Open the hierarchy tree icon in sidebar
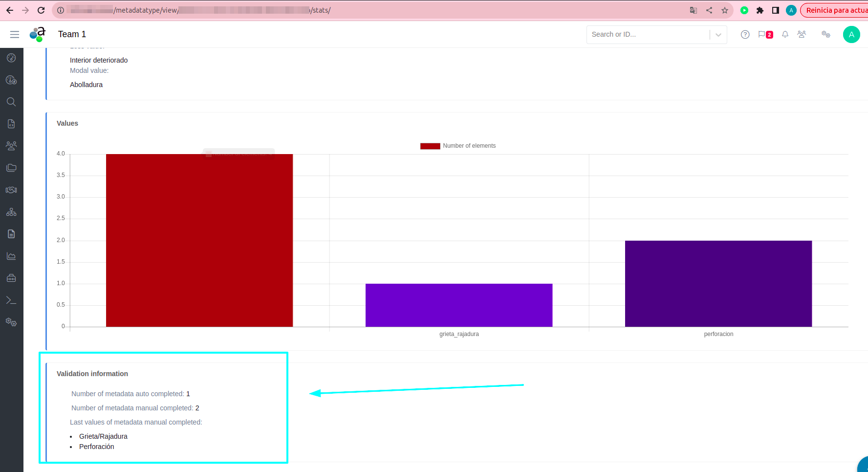The height and width of the screenshot is (472, 868). pos(11,212)
